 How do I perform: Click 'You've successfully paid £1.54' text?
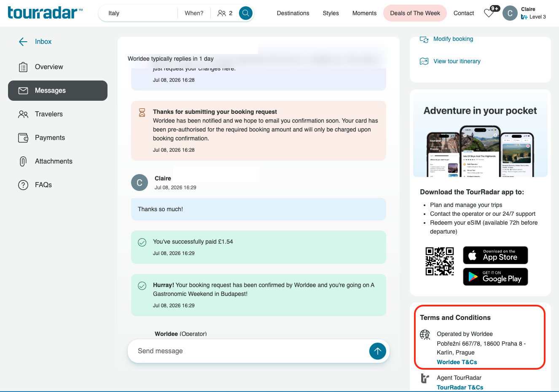click(193, 242)
